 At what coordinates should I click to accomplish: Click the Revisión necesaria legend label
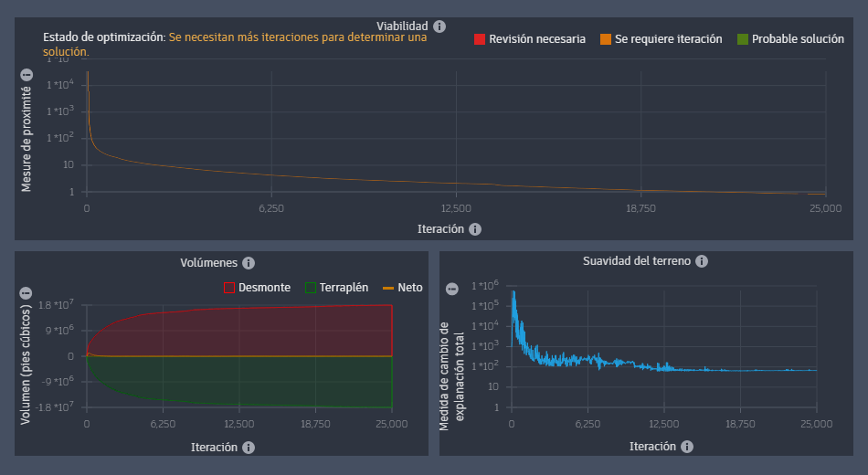tap(537, 39)
